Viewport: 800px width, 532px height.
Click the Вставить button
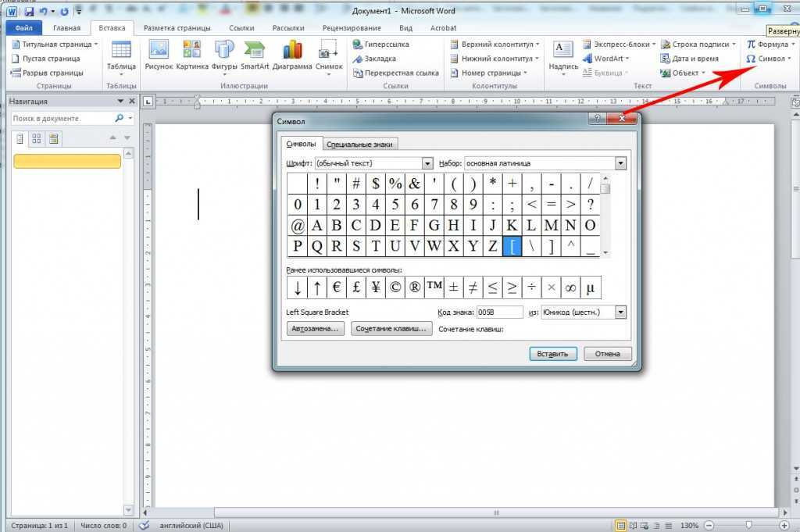[553, 354]
